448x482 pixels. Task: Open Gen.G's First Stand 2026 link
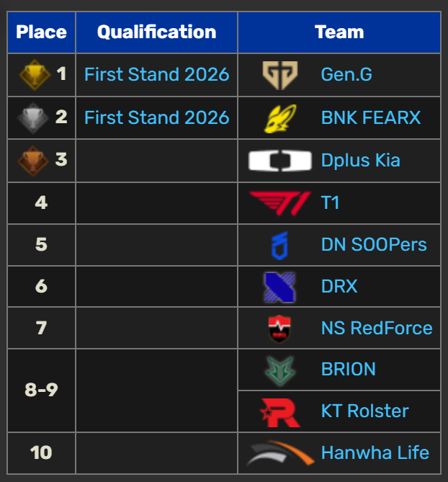(156, 74)
